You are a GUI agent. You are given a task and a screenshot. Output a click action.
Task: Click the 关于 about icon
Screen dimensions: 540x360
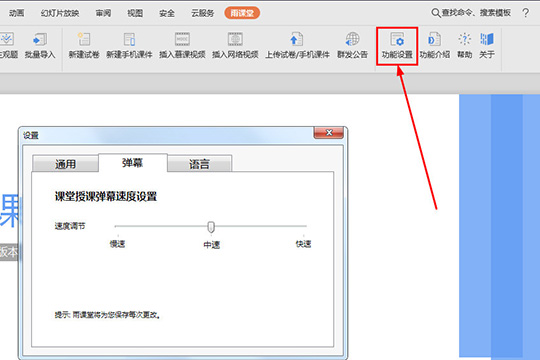pos(487,39)
